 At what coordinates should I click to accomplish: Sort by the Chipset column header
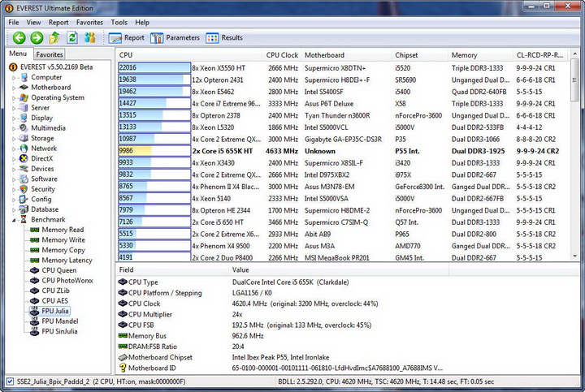coord(420,55)
